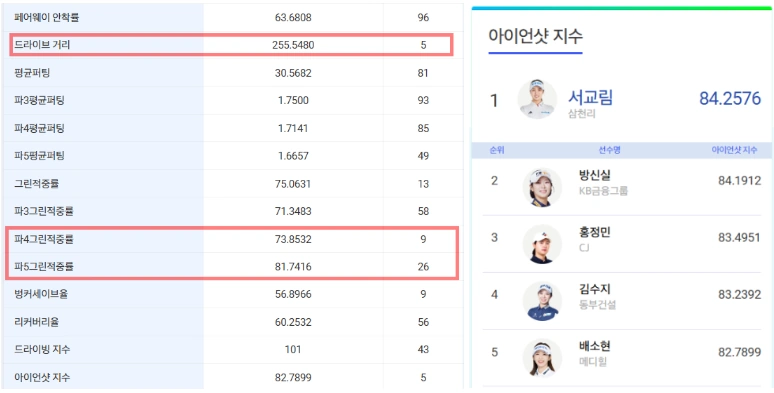Click the value 1.7141
Viewport: 774px width, 393px height.
point(293,128)
